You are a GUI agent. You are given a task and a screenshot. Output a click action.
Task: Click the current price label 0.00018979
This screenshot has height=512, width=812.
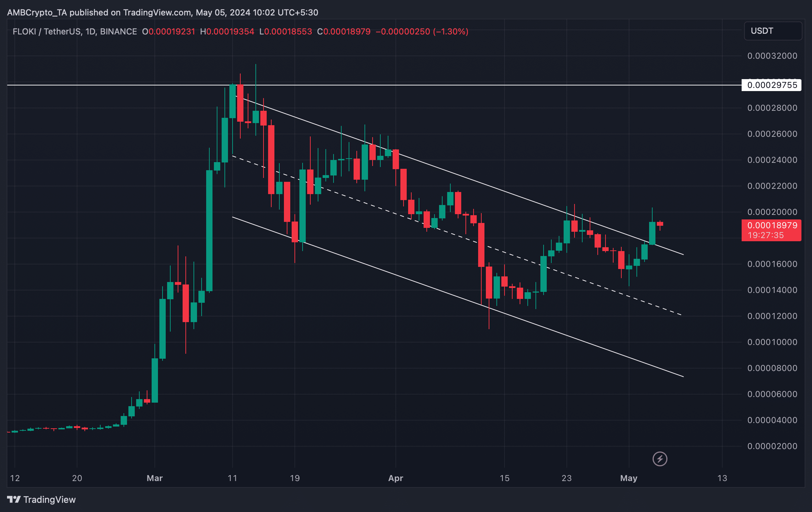click(x=772, y=225)
